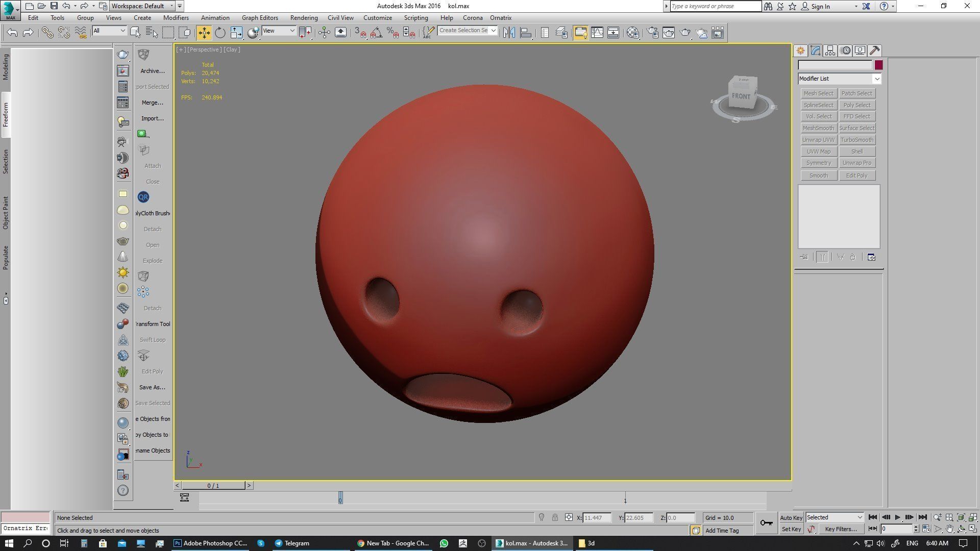Click the Mirror tool icon
980x551 pixels.
509,33
